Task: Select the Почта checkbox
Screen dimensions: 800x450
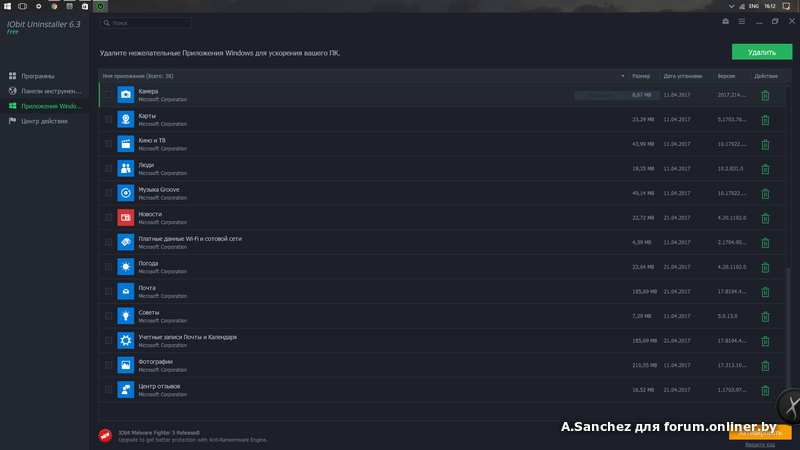Action: (109, 291)
